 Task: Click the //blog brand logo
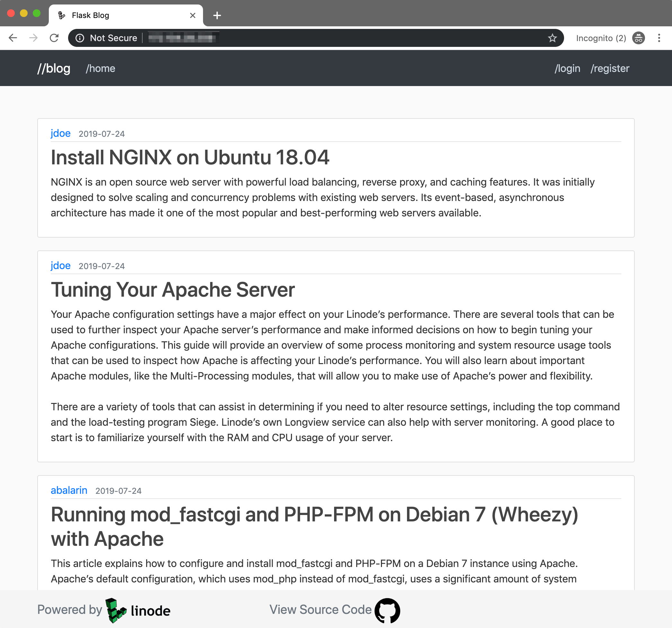point(54,68)
